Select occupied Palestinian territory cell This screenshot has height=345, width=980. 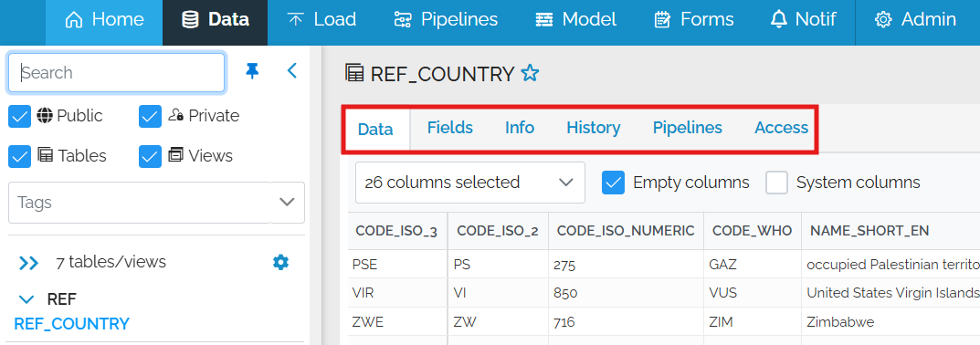click(x=890, y=265)
